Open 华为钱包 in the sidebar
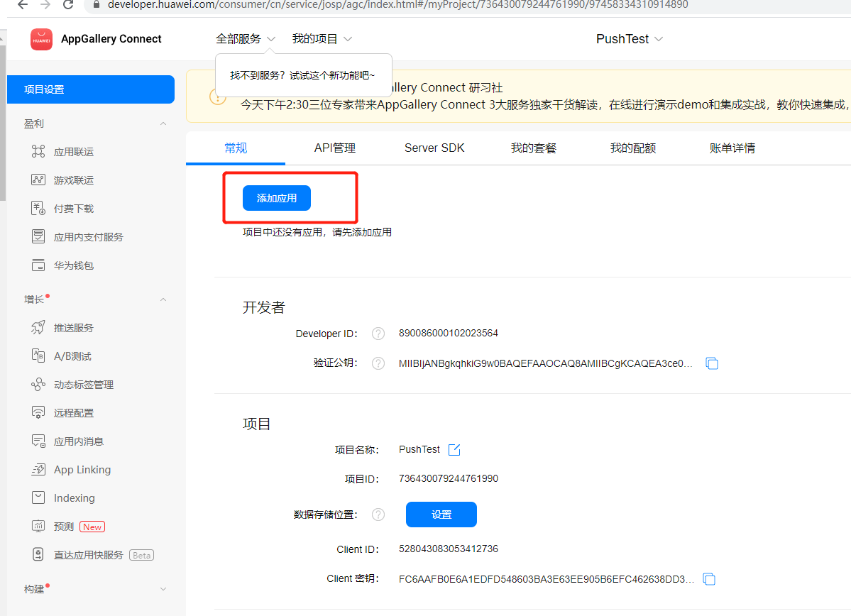Screen dimensions: 851x616 [x=73, y=265]
